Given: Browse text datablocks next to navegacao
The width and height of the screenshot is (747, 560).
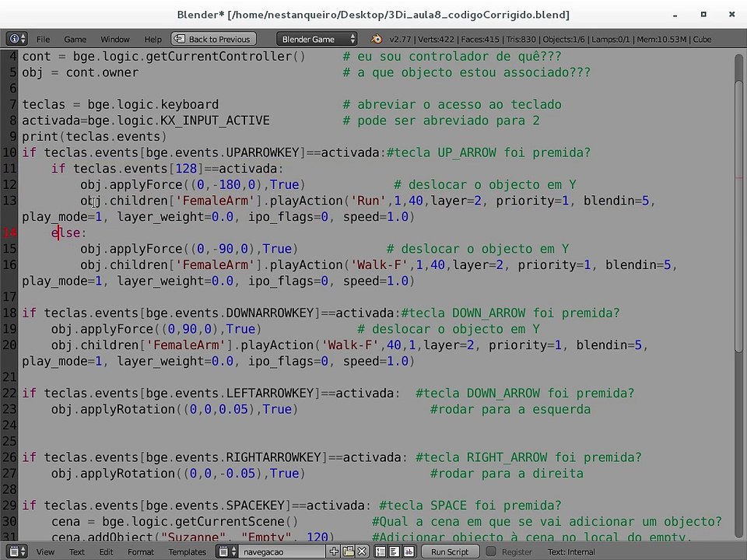Looking at the screenshot, I should click(226, 551).
